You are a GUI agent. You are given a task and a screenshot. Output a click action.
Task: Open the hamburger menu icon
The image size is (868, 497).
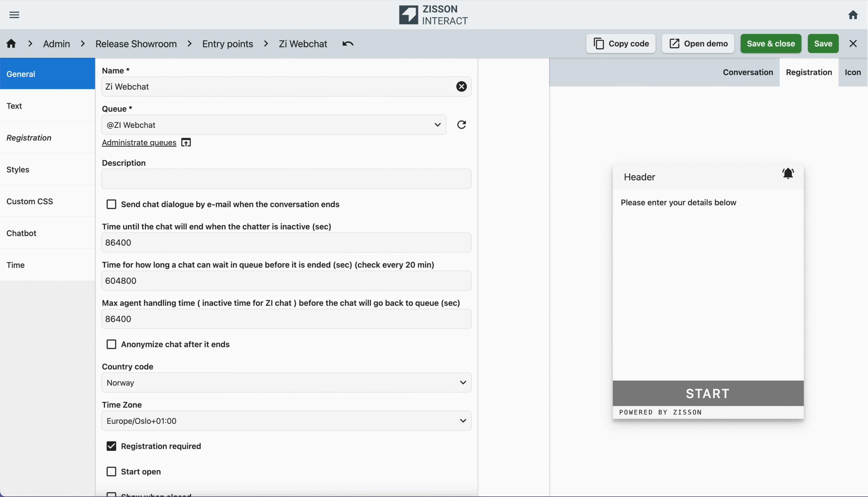click(x=14, y=15)
